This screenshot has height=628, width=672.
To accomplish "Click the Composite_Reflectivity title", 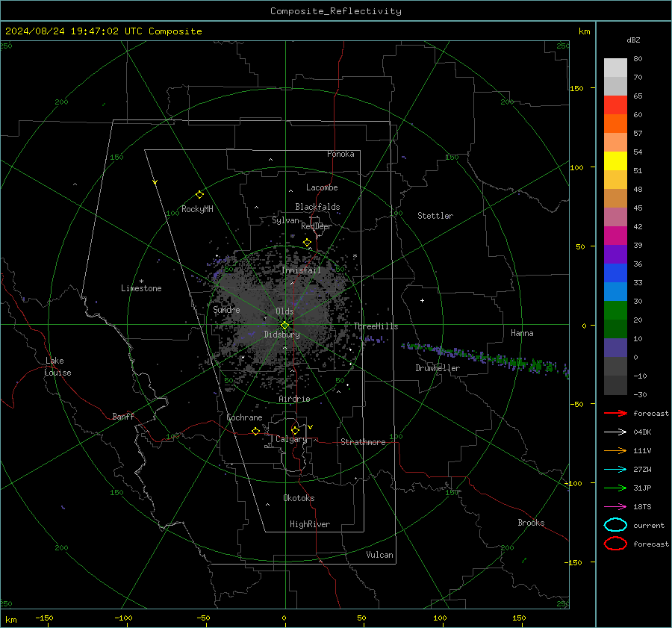I will tap(336, 11).
